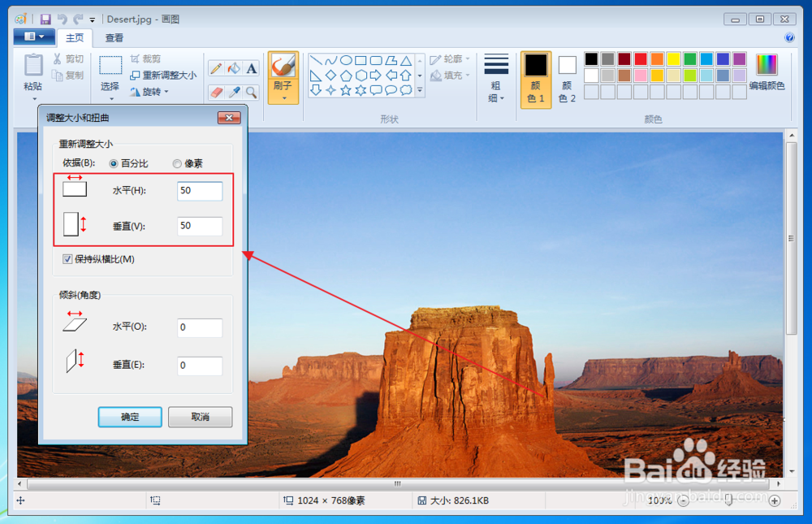This screenshot has width=812, height=524.
Task: Click the Undo icon in title bar
Action: point(63,19)
